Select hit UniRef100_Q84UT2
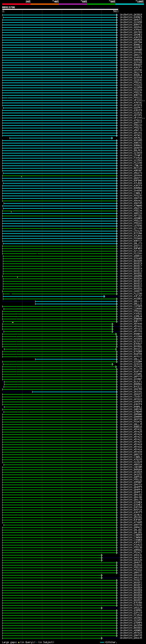Screen dimensions: 146x644 click(131, 20)
